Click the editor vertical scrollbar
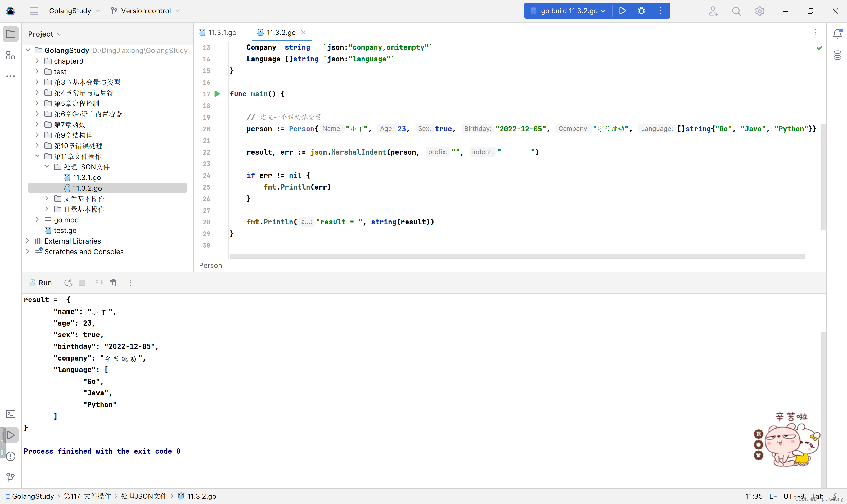 click(823, 177)
